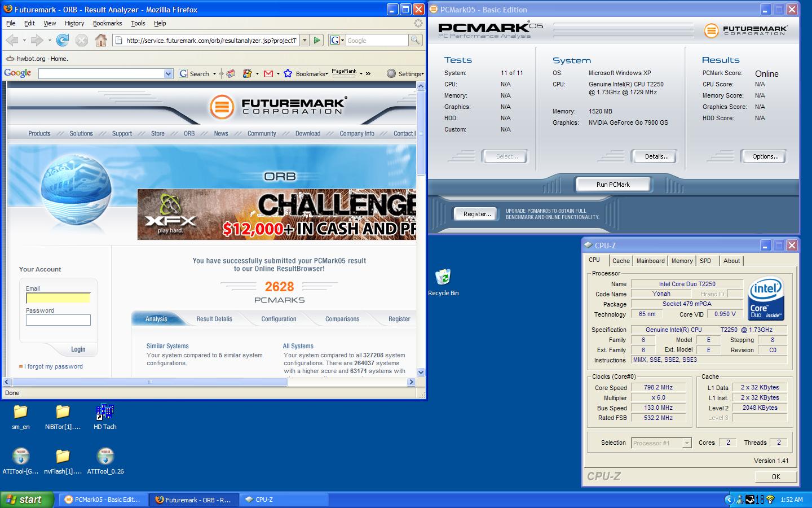Expand hidden tray icons arrow

pos(729,500)
